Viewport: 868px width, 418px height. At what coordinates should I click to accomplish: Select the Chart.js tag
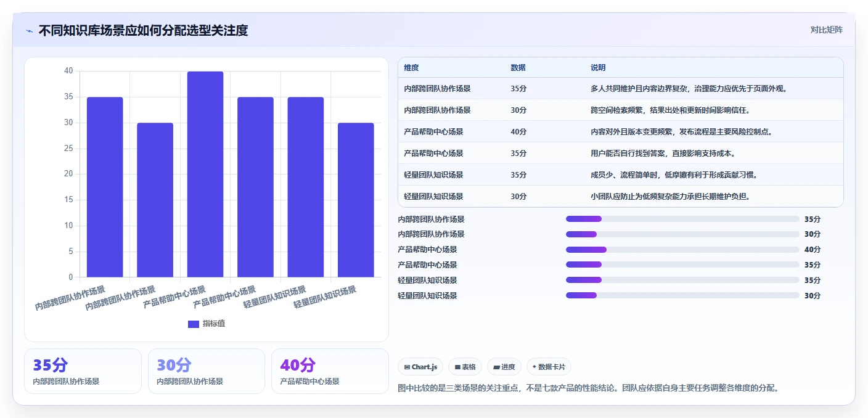click(420, 367)
